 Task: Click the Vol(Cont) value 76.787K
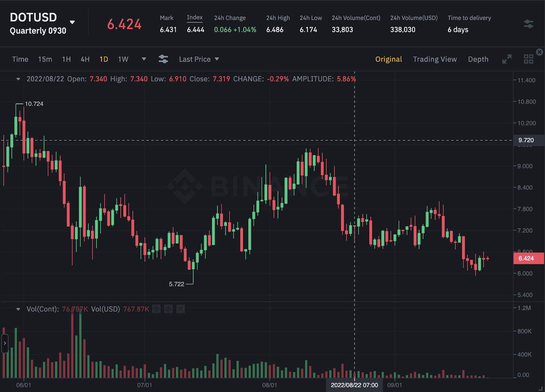pos(75,309)
